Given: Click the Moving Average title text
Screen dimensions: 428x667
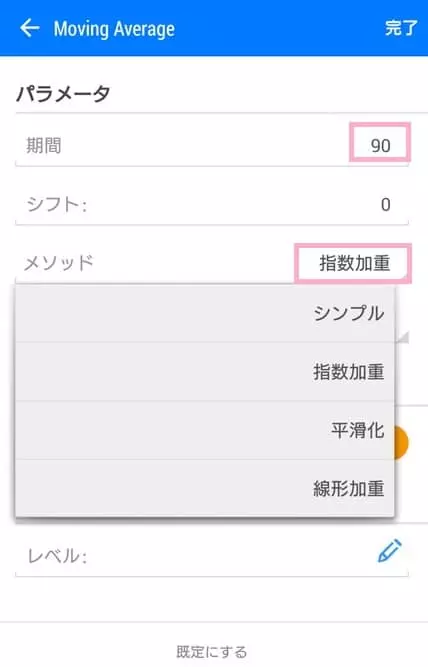Looking at the screenshot, I should pyautogui.click(x=114, y=29).
